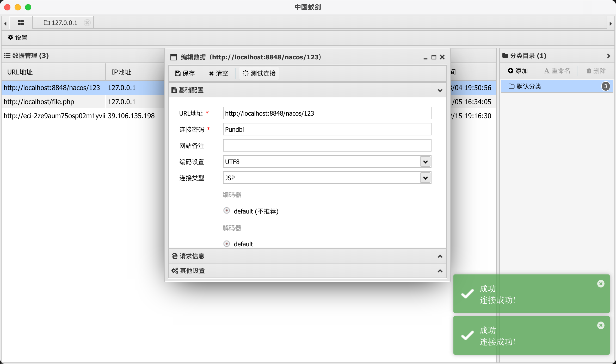
Task: Click the 删除 delete button
Action: pos(596,71)
